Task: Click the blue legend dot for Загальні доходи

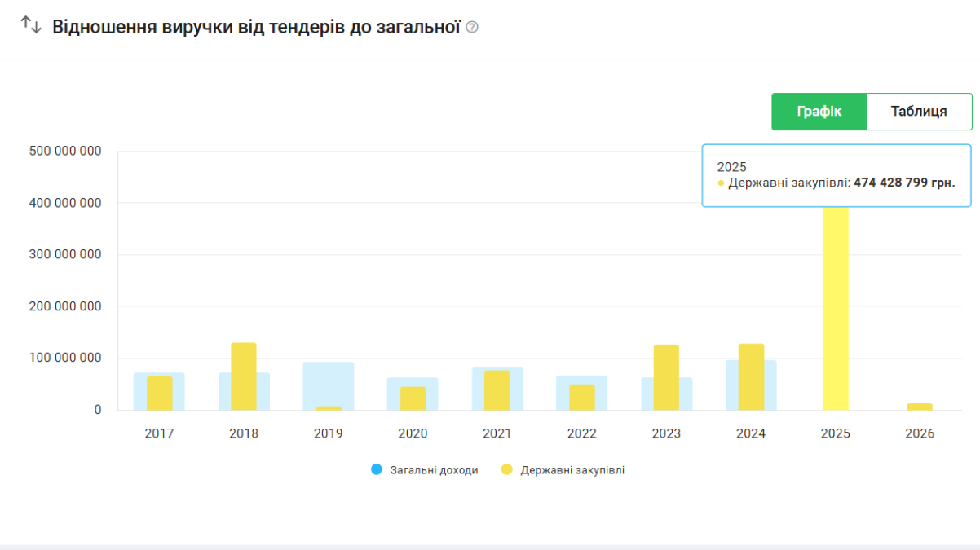Action: 376,469
